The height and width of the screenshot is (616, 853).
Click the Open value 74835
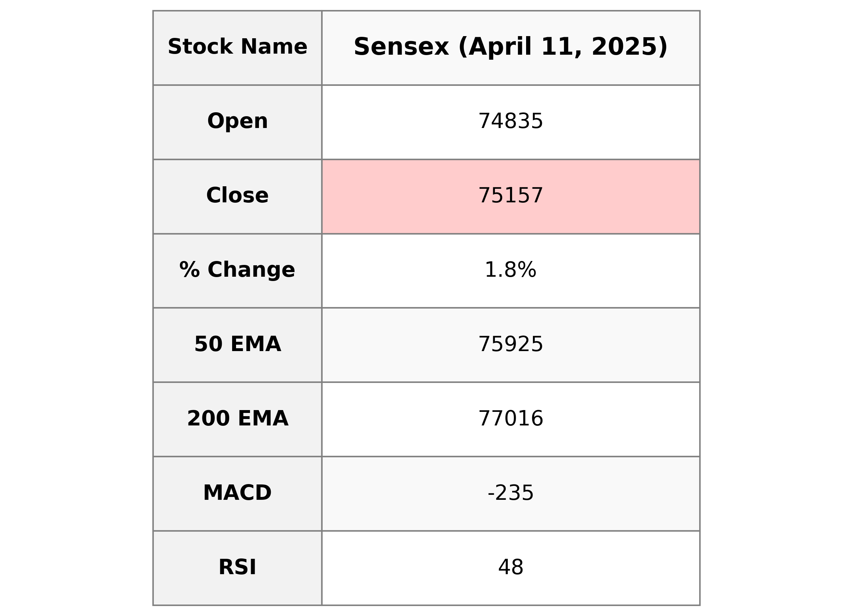click(x=510, y=122)
